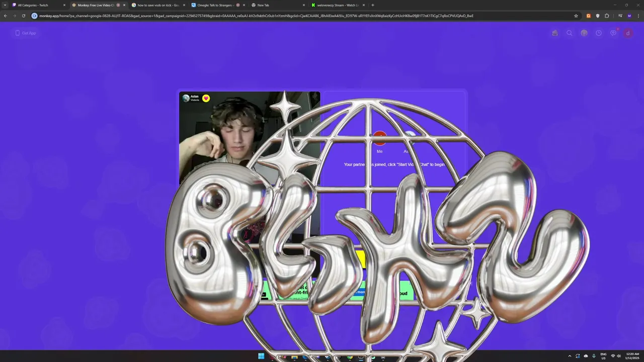Image resolution: width=644 pixels, height=362 pixels.
Task: Open the Chrome profile avatar M
Action: click(x=629, y=16)
